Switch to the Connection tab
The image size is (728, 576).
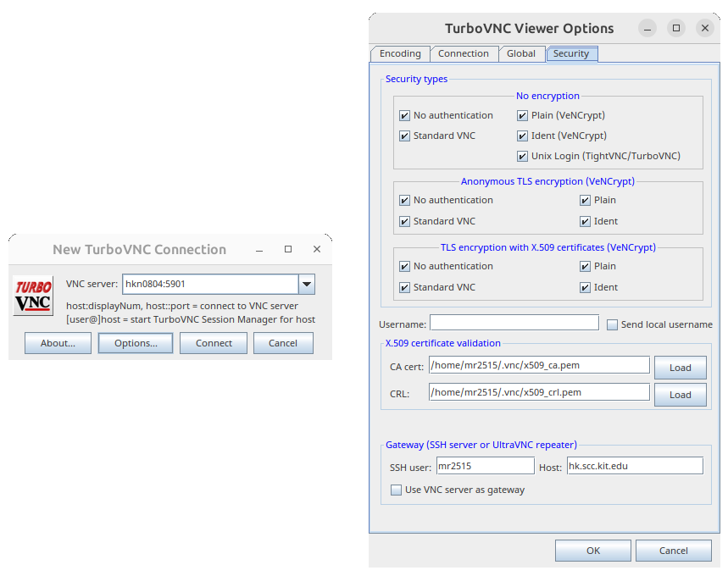click(464, 54)
